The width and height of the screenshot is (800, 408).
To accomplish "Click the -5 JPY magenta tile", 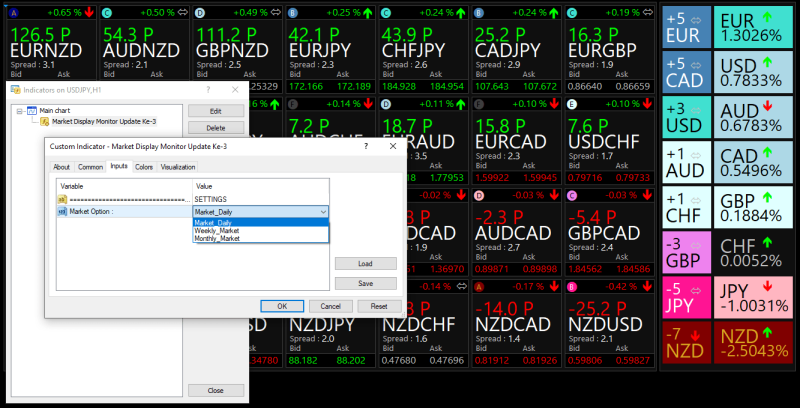I will [x=686, y=297].
